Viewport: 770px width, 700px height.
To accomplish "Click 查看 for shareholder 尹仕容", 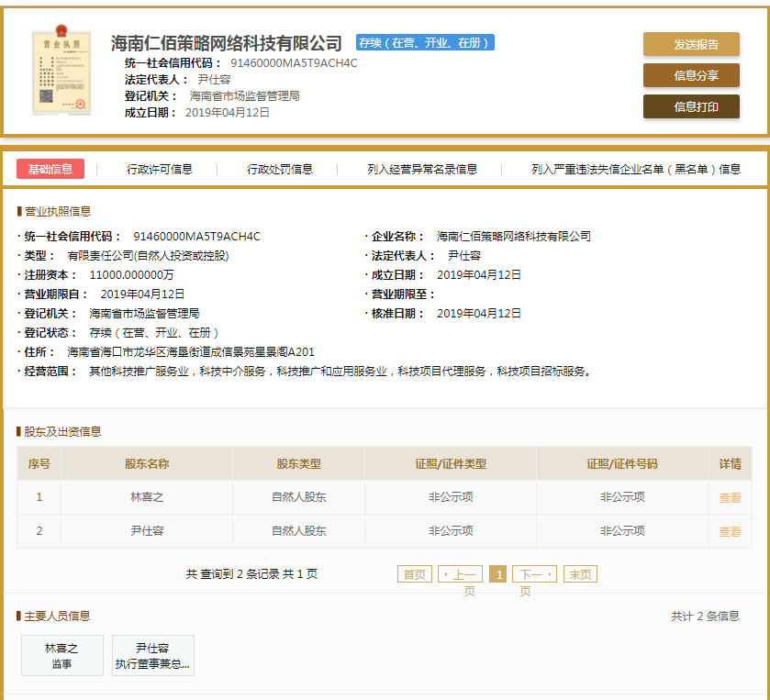I will (731, 531).
